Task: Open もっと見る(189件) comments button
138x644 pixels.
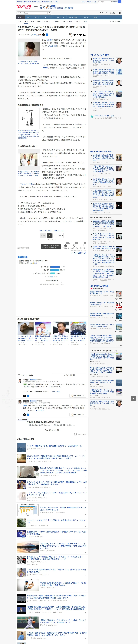Action: tap(52, 430)
